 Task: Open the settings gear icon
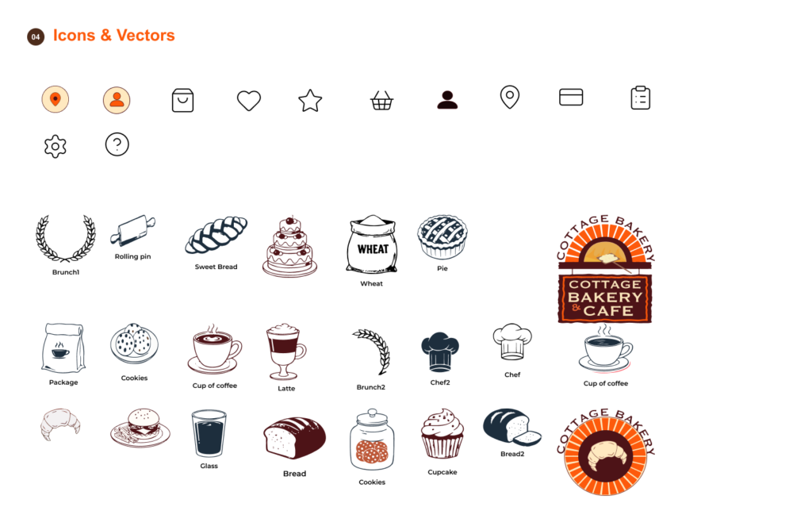tap(56, 146)
